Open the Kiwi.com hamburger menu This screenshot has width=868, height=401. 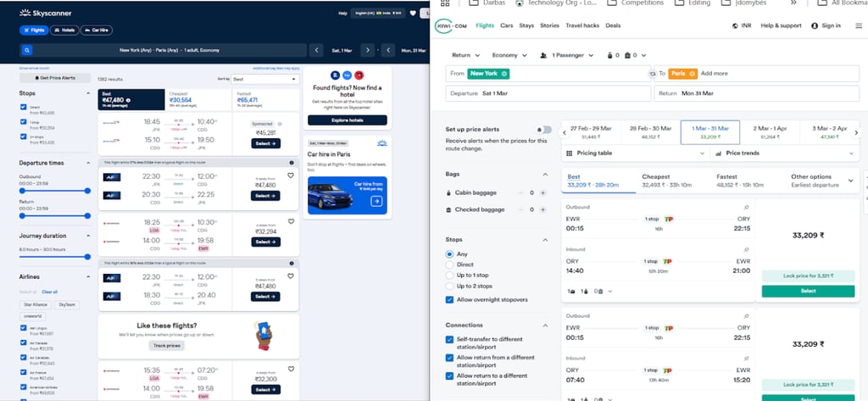click(859, 25)
